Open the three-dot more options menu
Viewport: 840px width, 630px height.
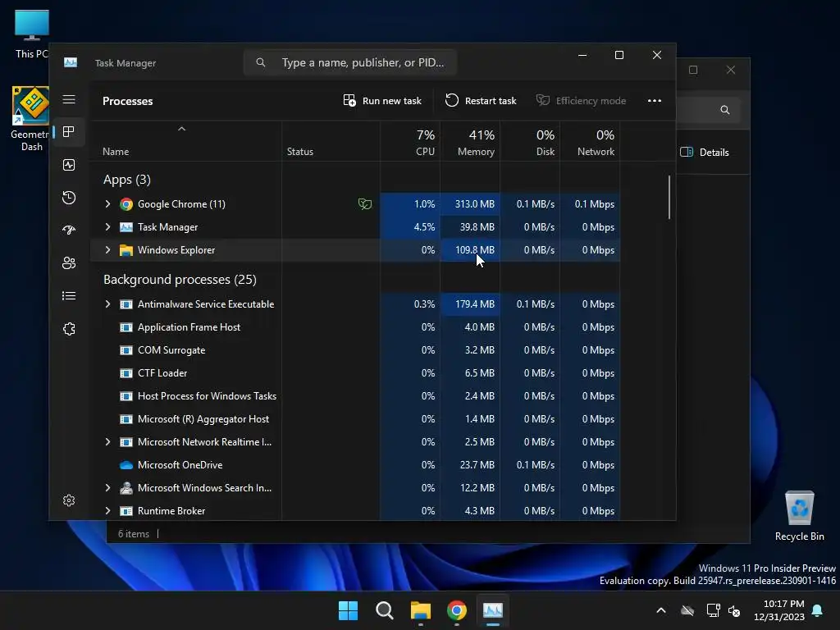654,101
